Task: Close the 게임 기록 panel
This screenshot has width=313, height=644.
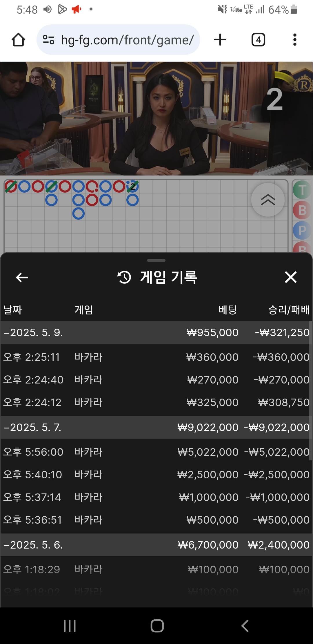Action: coord(291,277)
